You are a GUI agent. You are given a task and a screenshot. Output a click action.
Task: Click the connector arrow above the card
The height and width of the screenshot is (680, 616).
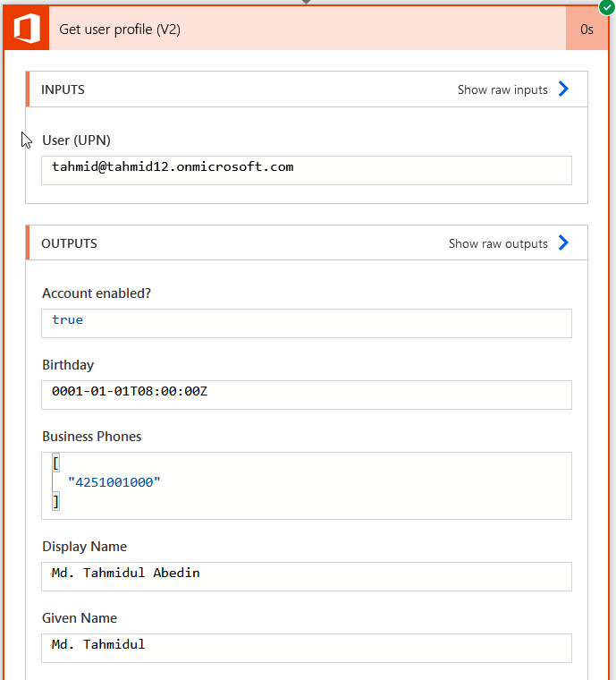(x=307, y=2)
